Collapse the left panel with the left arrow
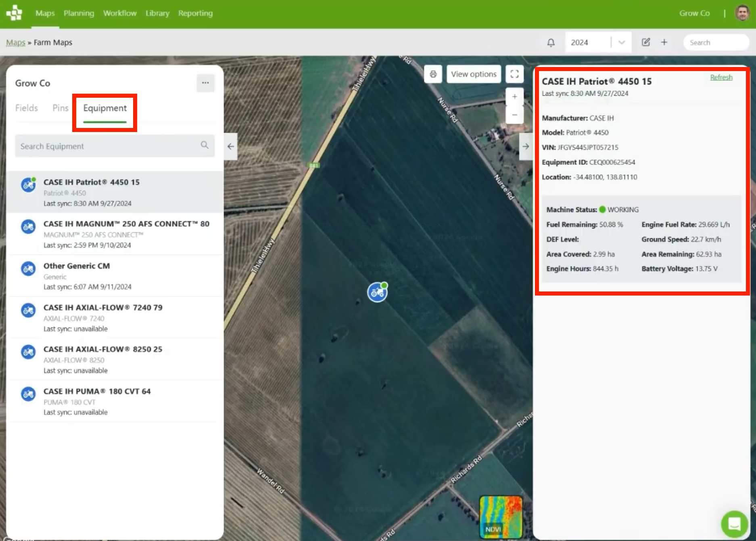This screenshot has width=756, height=541. [230, 146]
